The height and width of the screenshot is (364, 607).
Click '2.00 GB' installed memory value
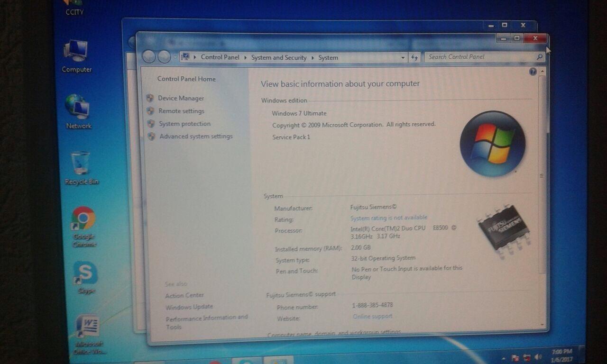tap(361, 247)
